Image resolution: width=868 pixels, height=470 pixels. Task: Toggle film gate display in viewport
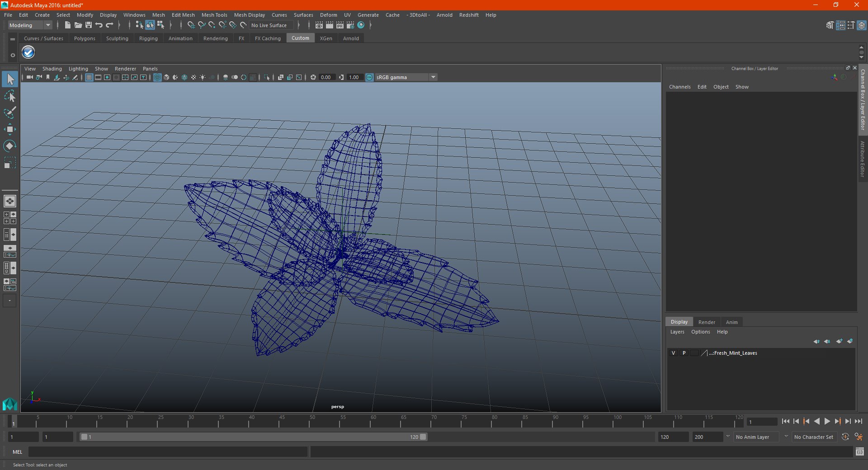pos(98,77)
